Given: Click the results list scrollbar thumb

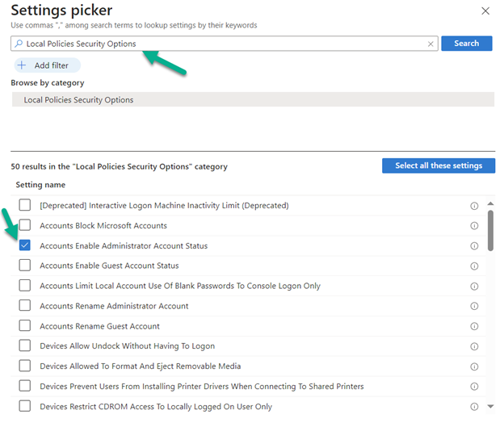Looking at the screenshot, I should pyautogui.click(x=490, y=230).
